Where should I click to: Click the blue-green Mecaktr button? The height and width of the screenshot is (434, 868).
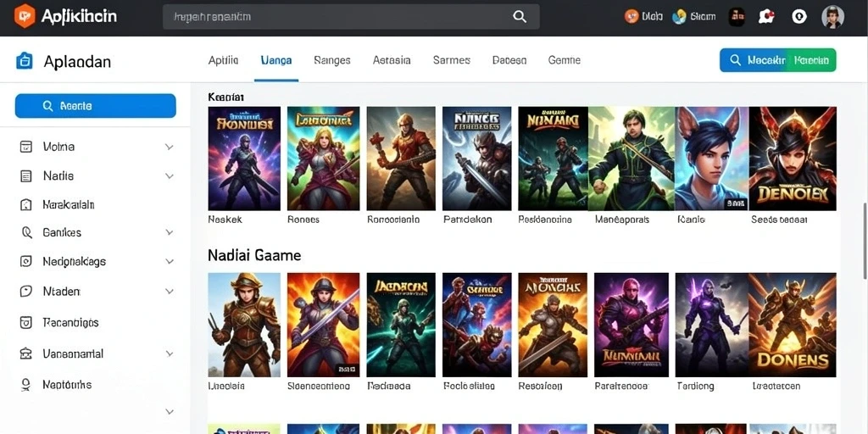pos(778,60)
